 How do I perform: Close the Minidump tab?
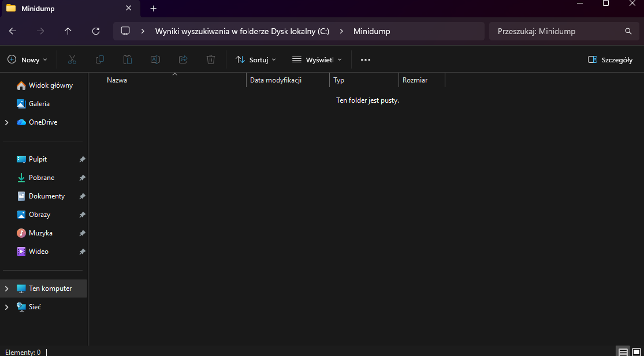[x=129, y=8]
